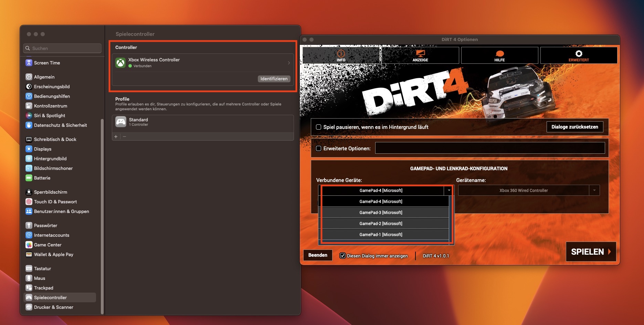Enable the Erweiterte Optionen checkbox

click(x=319, y=148)
